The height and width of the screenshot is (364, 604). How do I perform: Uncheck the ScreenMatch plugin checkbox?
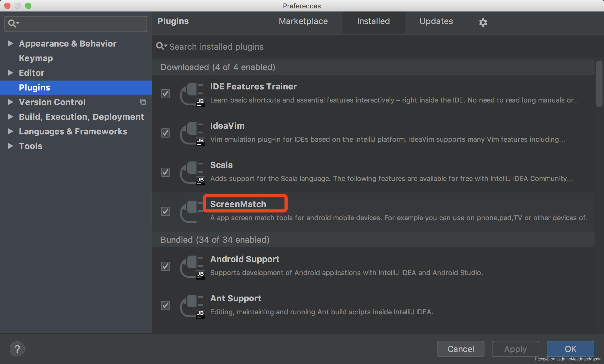point(166,211)
